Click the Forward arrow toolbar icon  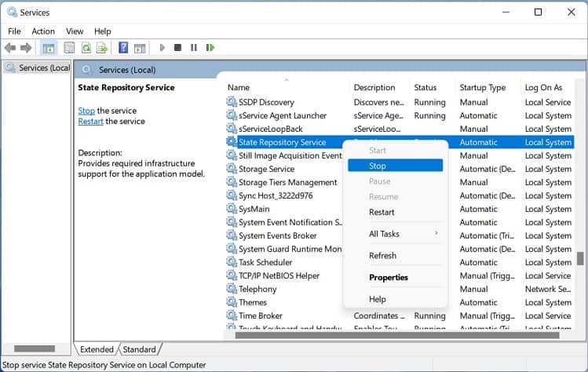click(26, 48)
